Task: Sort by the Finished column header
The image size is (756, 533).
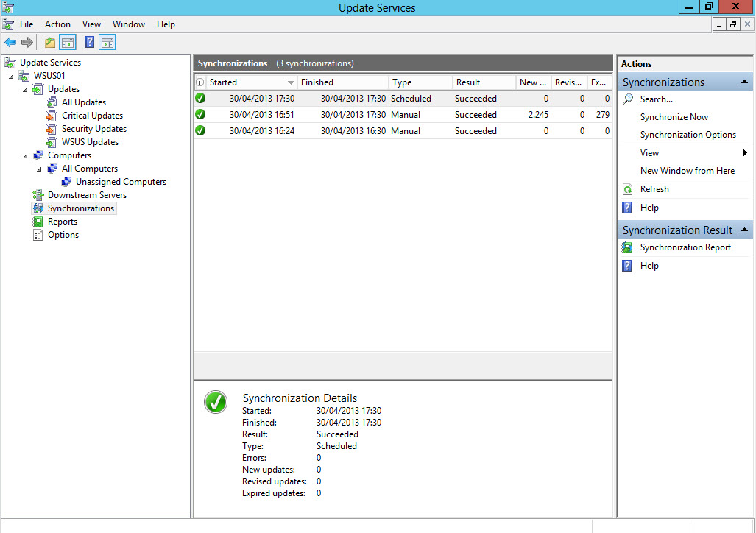Action: point(343,82)
